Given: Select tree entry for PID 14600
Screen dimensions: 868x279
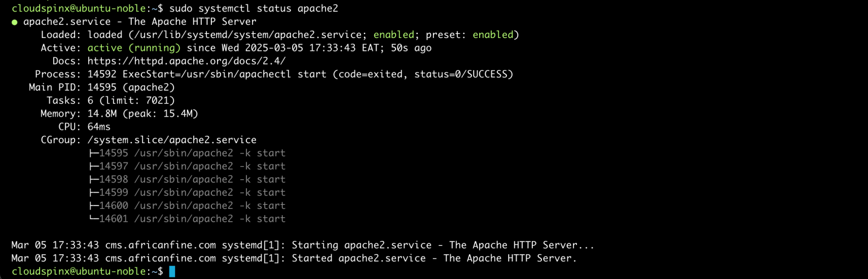Looking at the screenshot, I should pyautogui.click(x=186, y=205).
